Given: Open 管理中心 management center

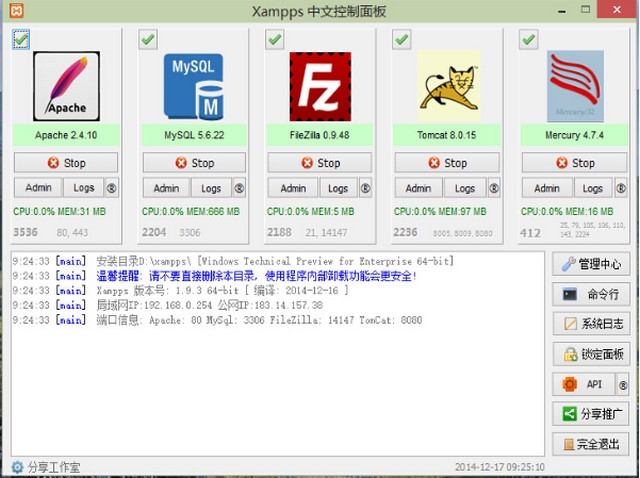Looking at the screenshot, I should 591,264.
